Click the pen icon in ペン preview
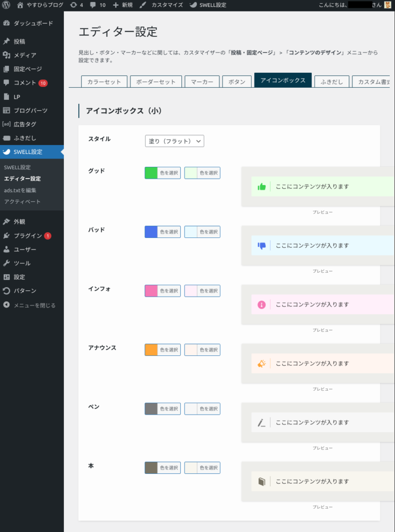 (261, 423)
